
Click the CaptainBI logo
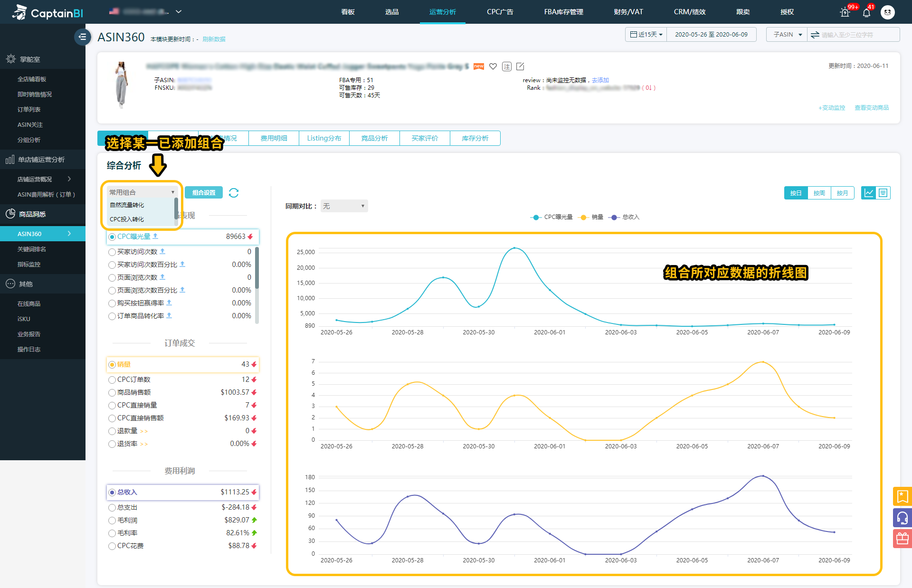coord(47,12)
